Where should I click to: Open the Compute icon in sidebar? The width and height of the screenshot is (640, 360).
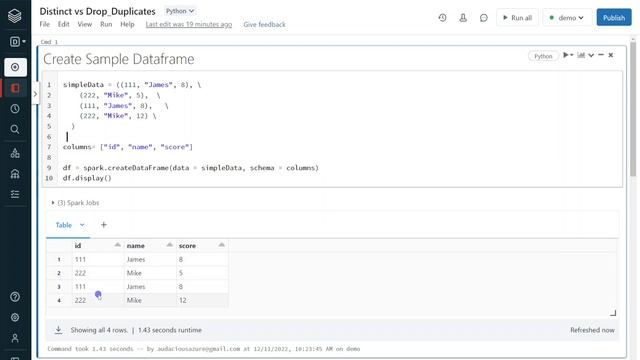(x=15, y=174)
